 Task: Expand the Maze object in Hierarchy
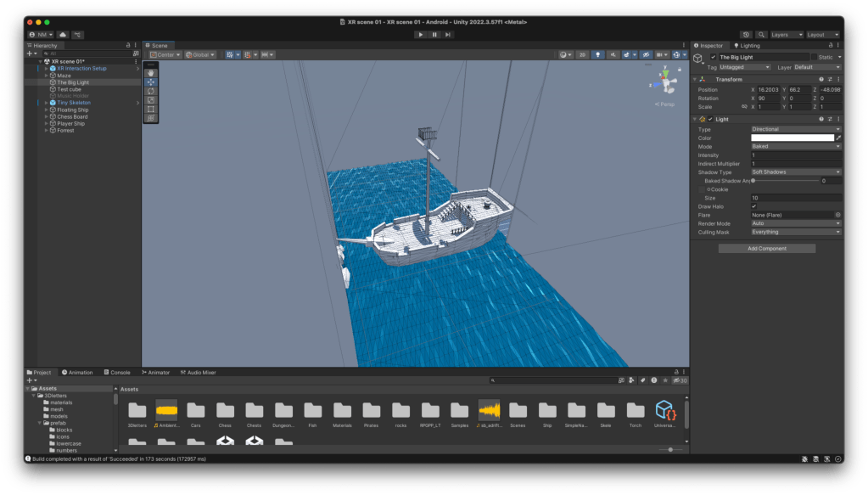click(x=46, y=76)
